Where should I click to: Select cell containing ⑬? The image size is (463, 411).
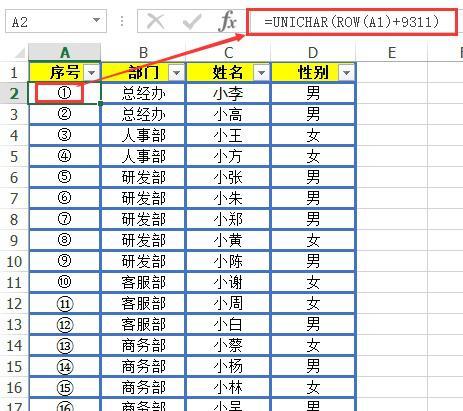[x=65, y=345]
